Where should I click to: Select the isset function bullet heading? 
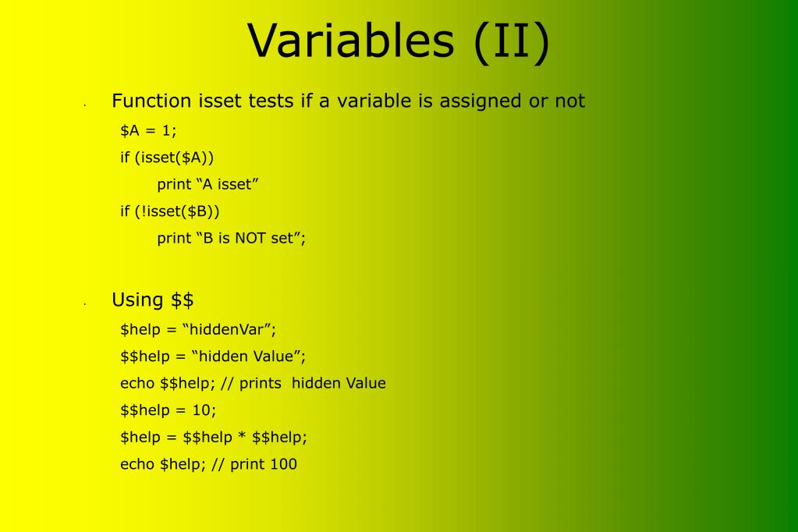348,101
